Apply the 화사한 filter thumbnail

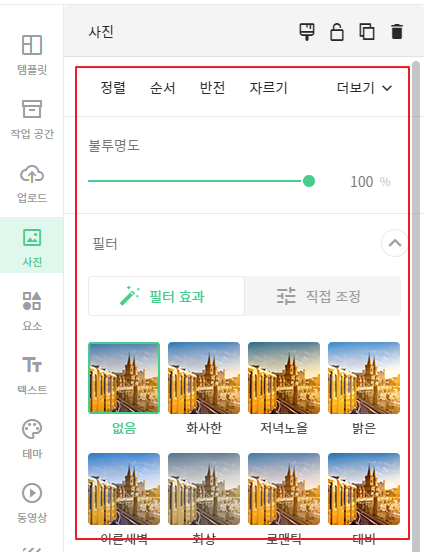tap(204, 378)
